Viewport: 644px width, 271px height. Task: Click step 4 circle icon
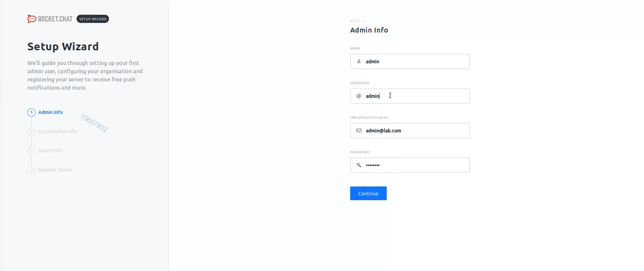(x=31, y=170)
